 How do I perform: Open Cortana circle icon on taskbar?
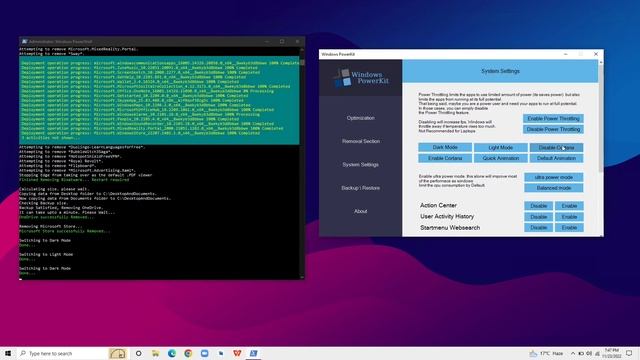pos(139,353)
